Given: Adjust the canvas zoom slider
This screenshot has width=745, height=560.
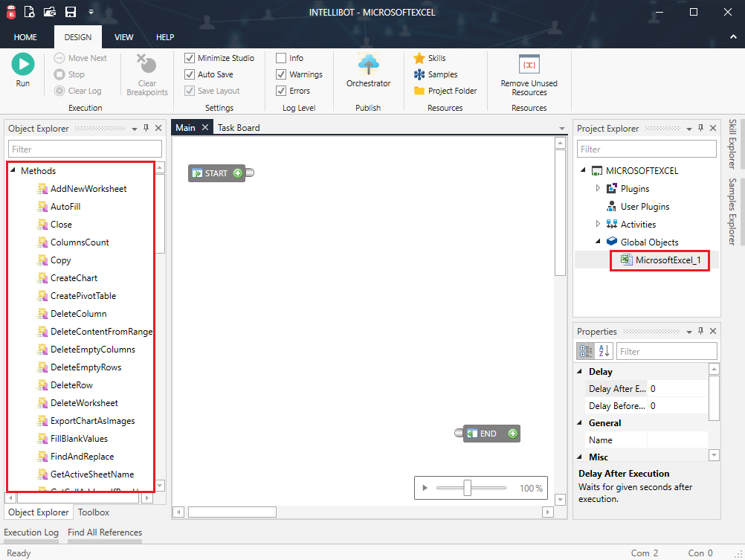Looking at the screenshot, I should pos(468,488).
